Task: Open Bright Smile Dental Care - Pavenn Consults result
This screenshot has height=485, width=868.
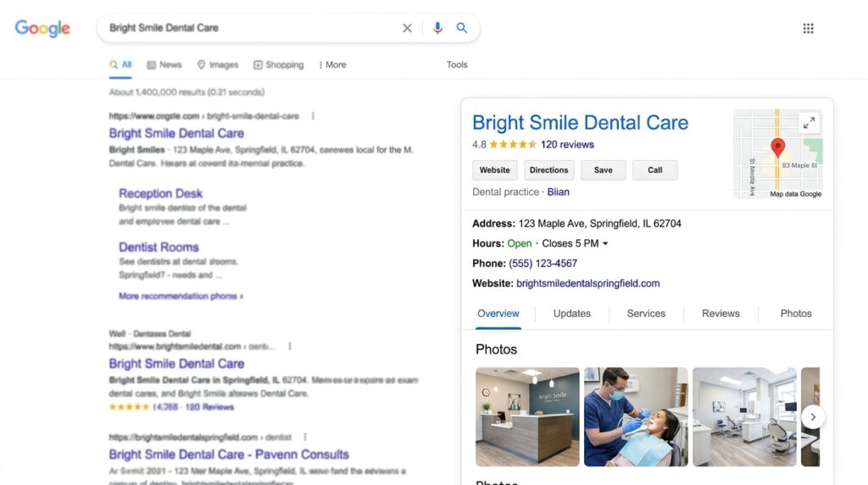Action: tap(229, 454)
